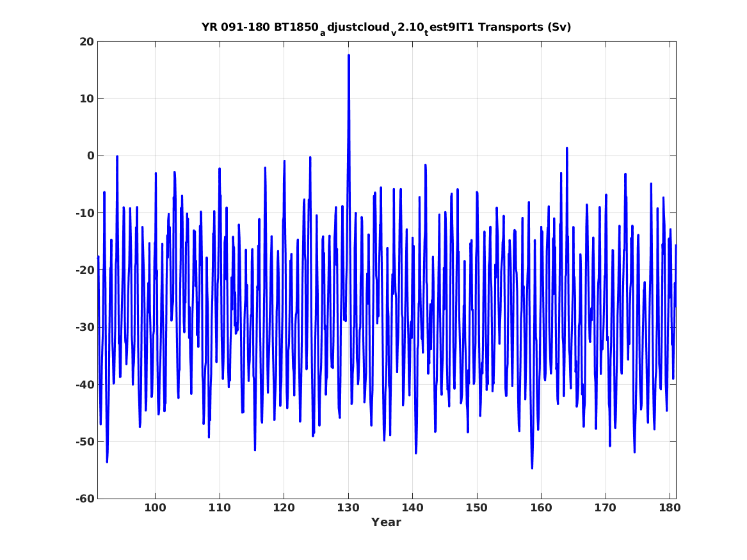Viewport: 747px width, 560px height.
Task: Click the y-axis tick label 20
Action: coord(86,42)
